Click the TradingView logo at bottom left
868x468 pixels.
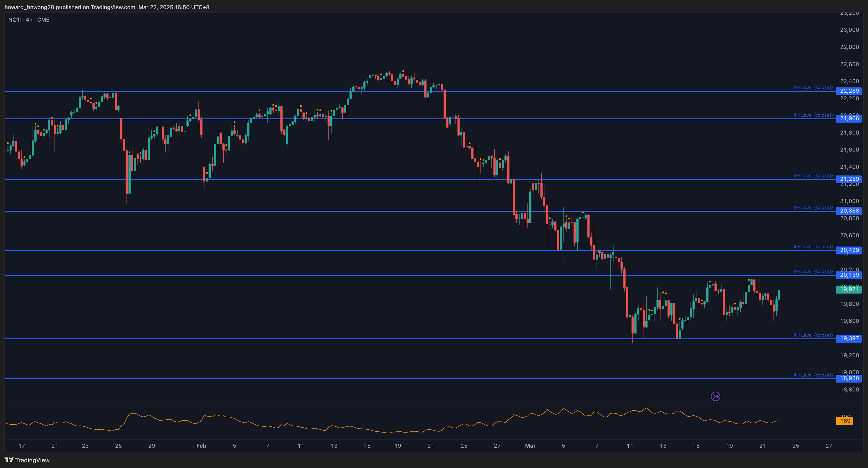click(x=29, y=460)
